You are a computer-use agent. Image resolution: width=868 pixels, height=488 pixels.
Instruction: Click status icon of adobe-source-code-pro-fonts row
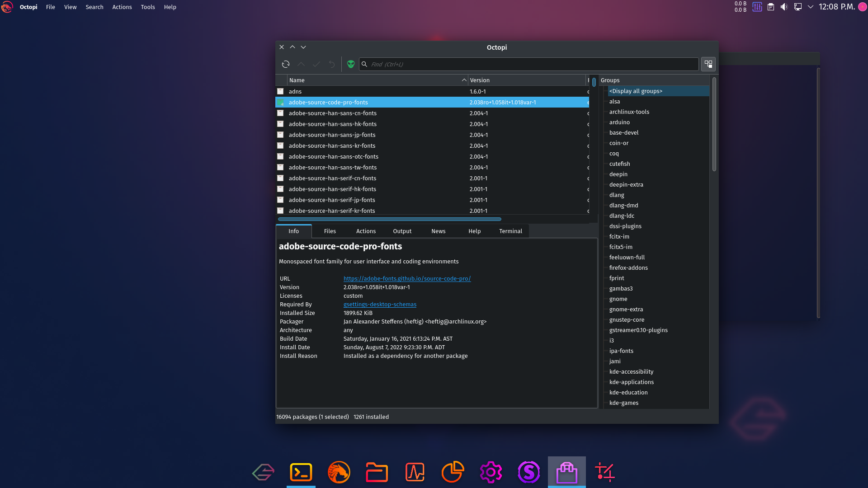tap(280, 103)
